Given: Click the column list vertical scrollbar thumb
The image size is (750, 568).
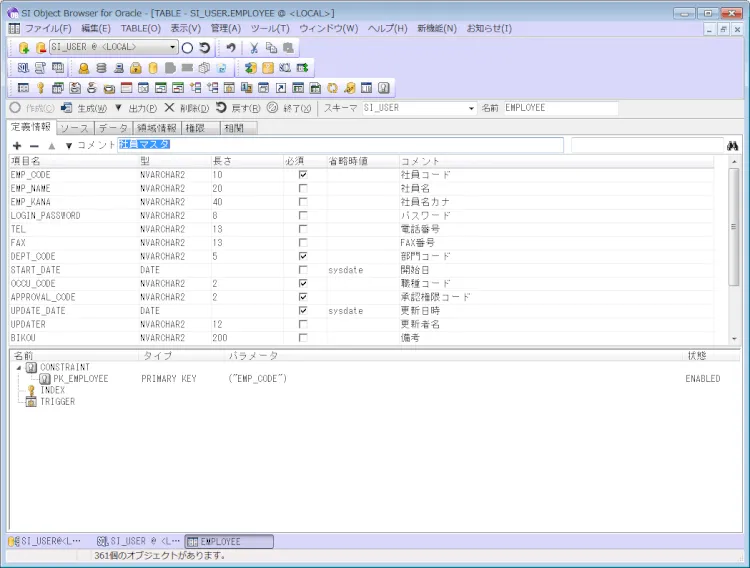Looking at the screenshot, I should 734,227.
